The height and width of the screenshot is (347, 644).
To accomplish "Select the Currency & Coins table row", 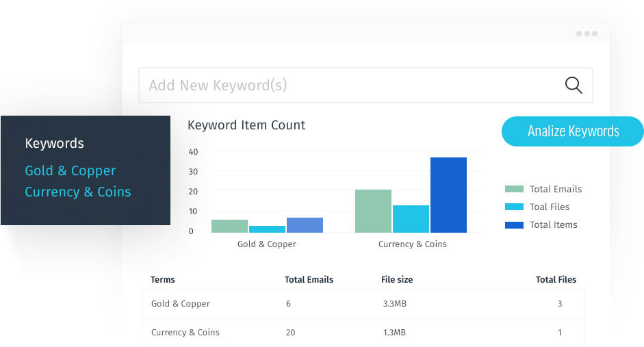I will coord(363,332).
